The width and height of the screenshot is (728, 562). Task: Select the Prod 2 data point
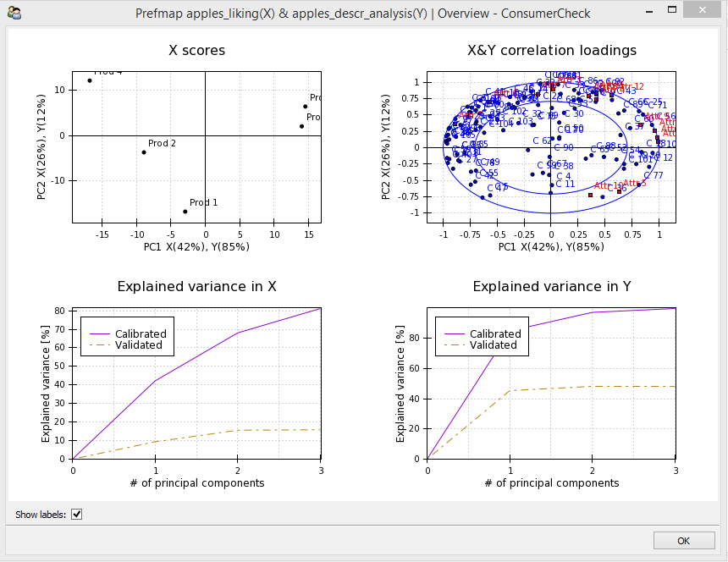coord(144,152)
